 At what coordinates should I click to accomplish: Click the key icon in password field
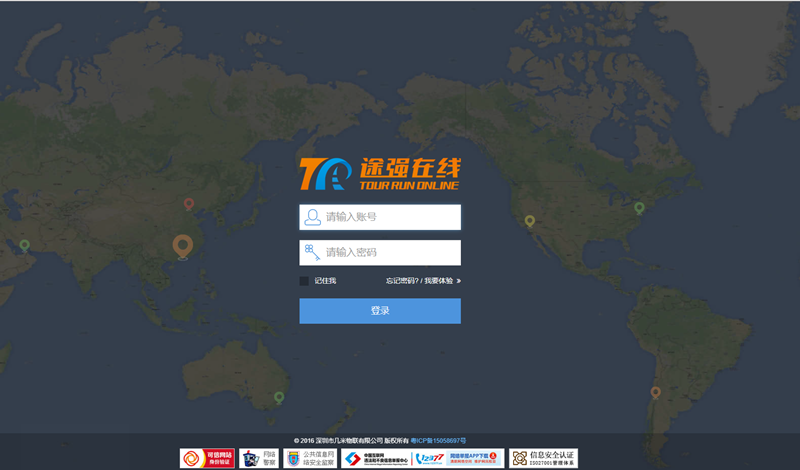tap(312, 252)
